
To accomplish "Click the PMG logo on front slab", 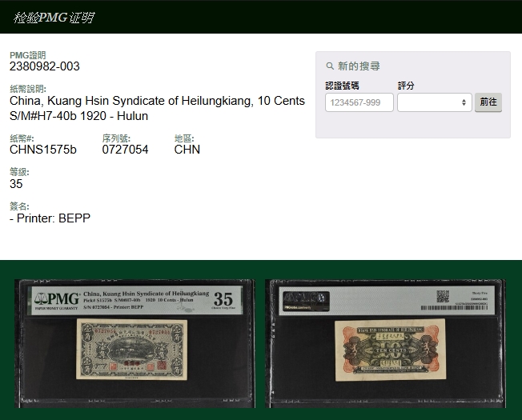I will coord(54,300).
